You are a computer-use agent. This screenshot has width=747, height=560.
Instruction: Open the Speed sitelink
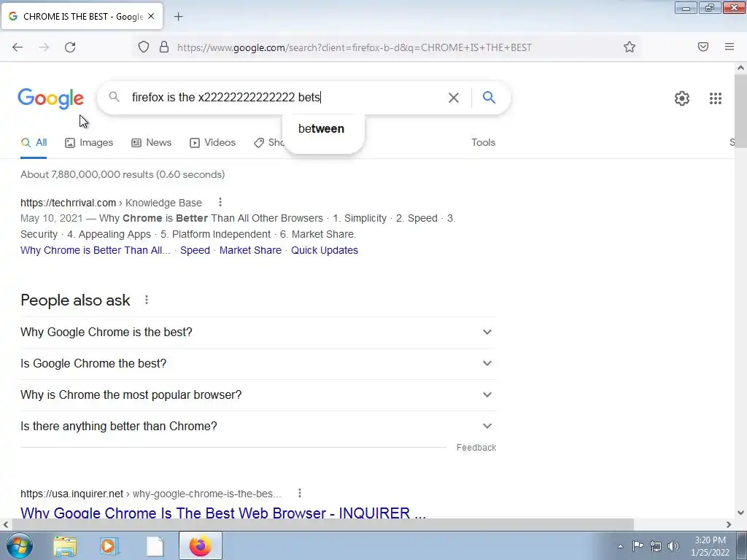(x=195, y=250)
